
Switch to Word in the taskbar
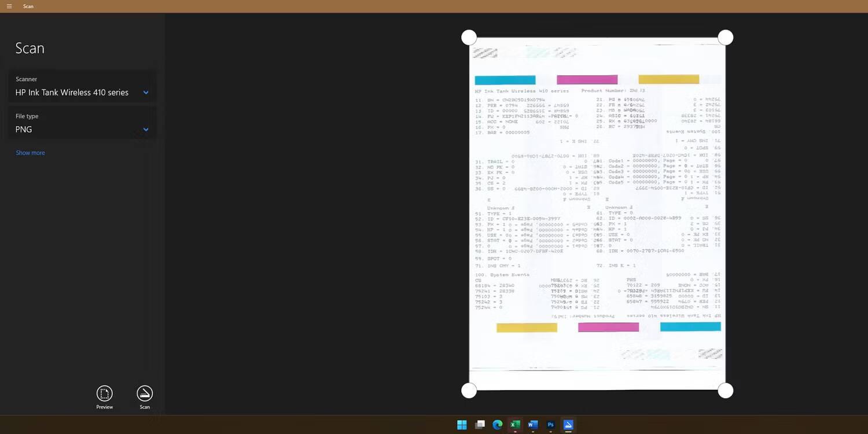click(x=533, y=425)
